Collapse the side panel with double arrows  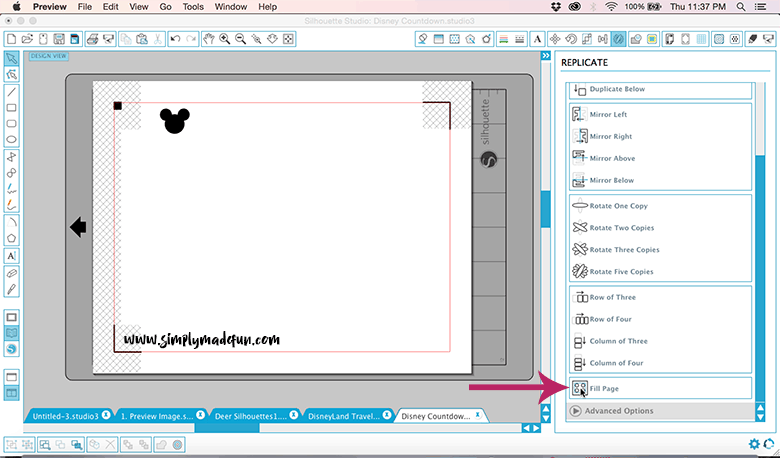(546, 56)
